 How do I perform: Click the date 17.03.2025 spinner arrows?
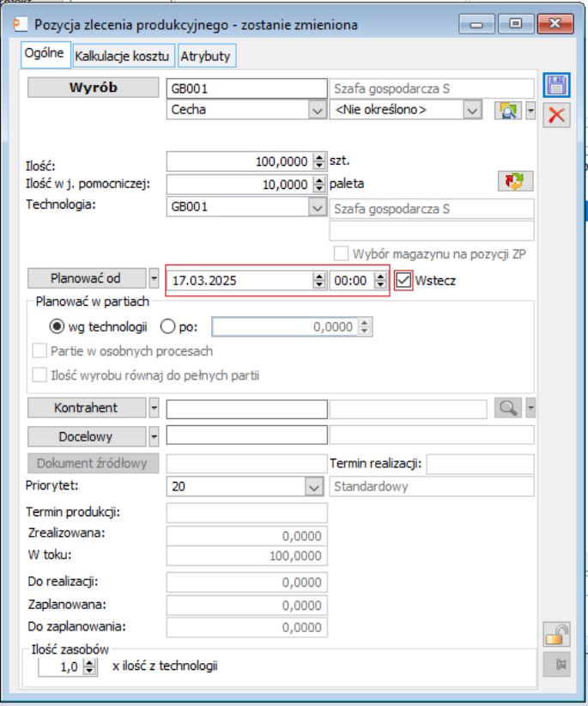pos(319,281)
